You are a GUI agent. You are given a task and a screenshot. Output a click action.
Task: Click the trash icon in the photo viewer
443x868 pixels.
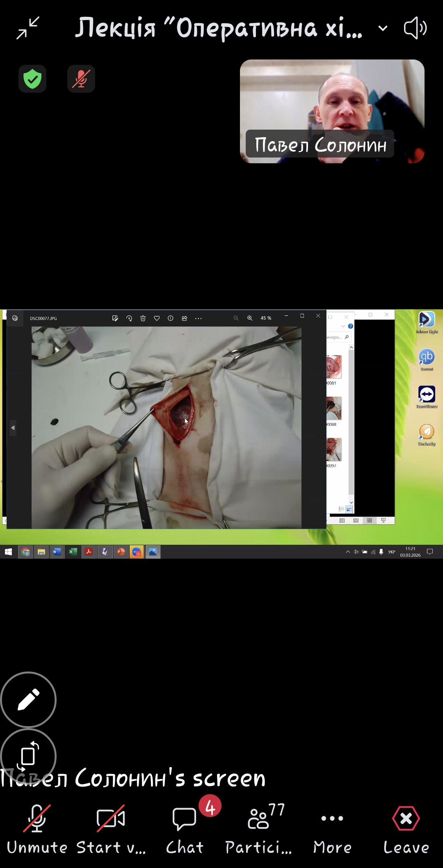143,318
